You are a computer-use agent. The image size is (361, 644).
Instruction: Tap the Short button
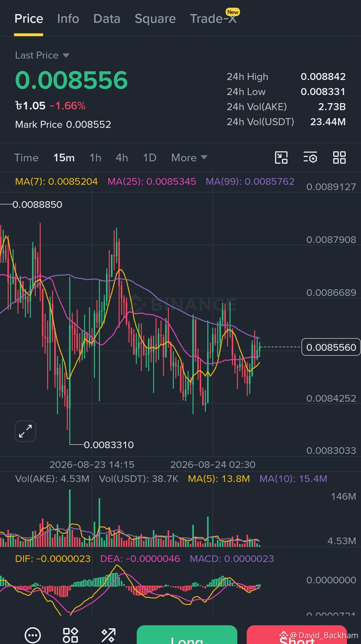tap(297, 635)
